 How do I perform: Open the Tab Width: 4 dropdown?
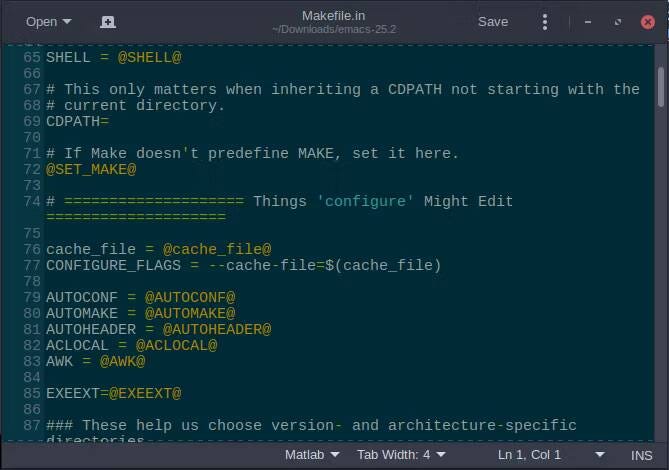[x=401, y=455]
